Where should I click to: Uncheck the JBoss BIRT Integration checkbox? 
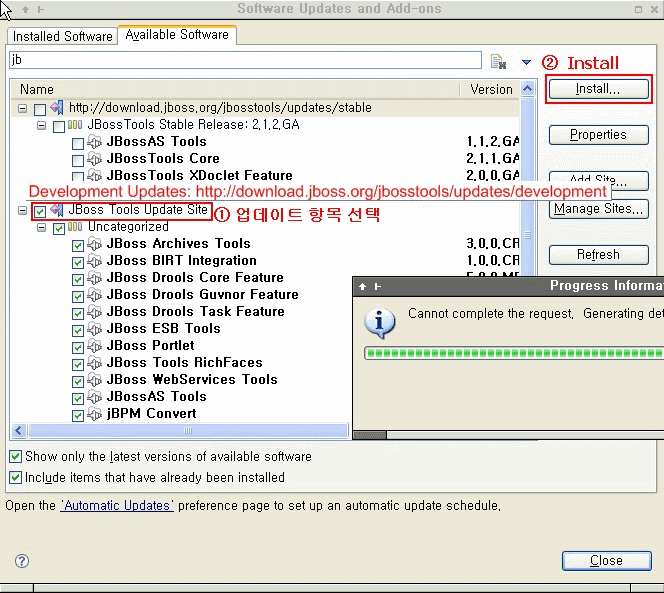tap(78, 263)
